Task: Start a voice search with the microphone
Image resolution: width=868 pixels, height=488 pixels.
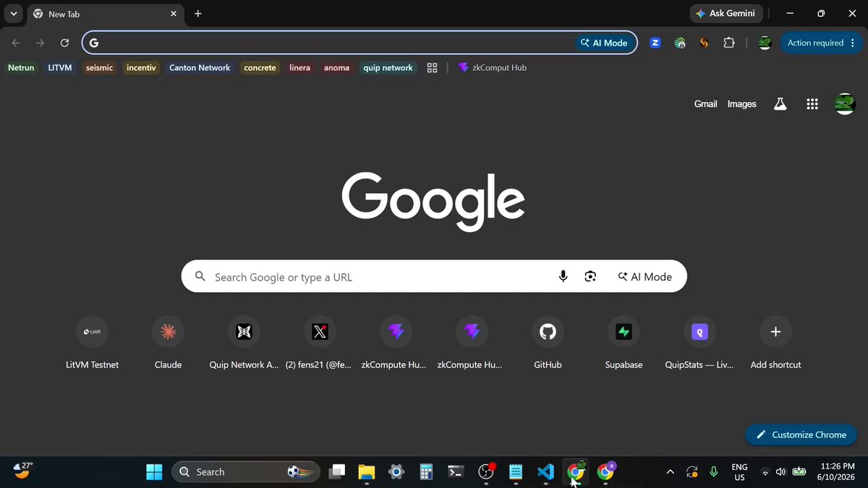Action: (563, 276)
